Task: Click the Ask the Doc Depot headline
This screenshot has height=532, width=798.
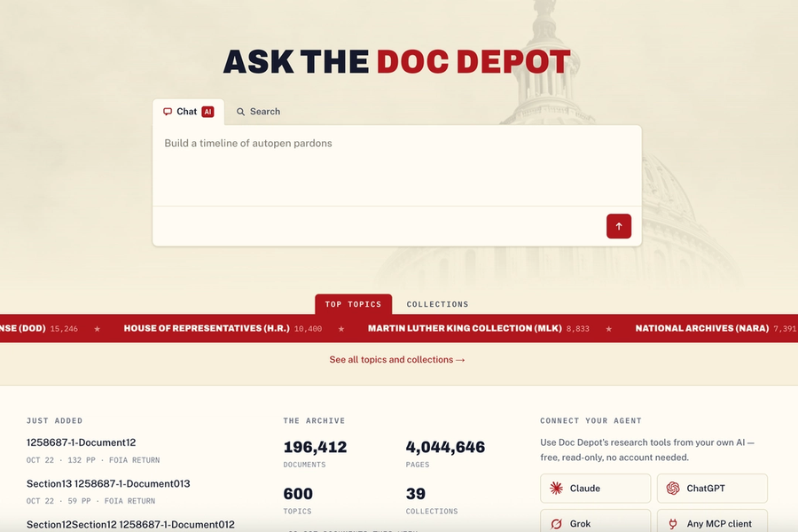Action: tap(397, 61)
